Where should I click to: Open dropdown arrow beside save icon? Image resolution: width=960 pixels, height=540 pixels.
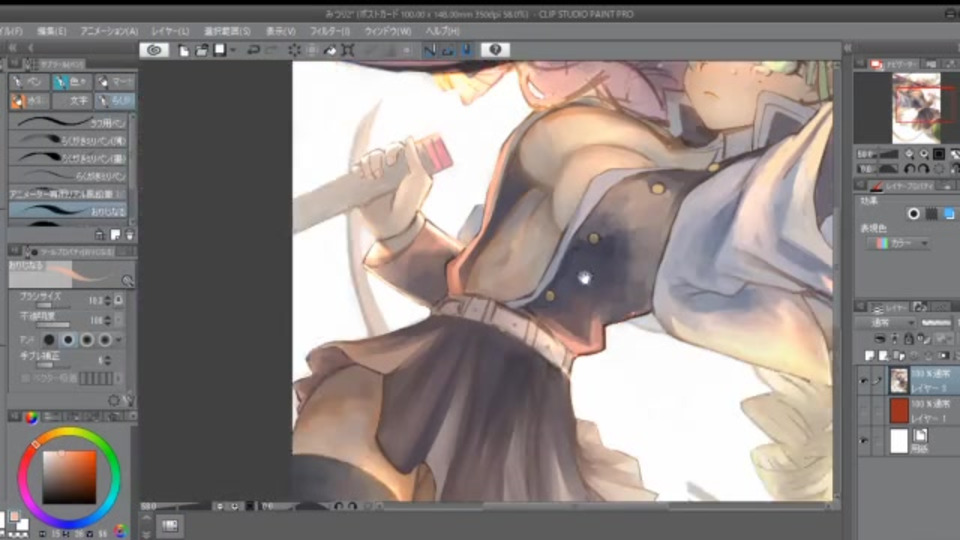click(233, 50)
